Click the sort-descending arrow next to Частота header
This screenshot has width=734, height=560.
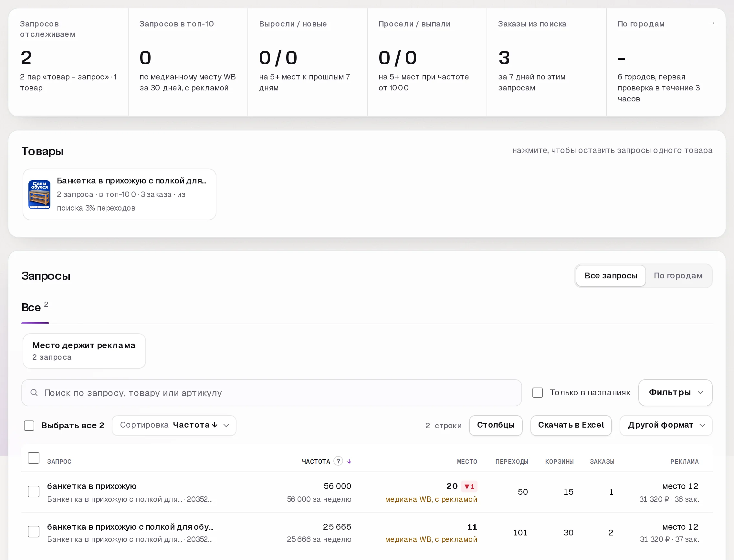[349, 461]
